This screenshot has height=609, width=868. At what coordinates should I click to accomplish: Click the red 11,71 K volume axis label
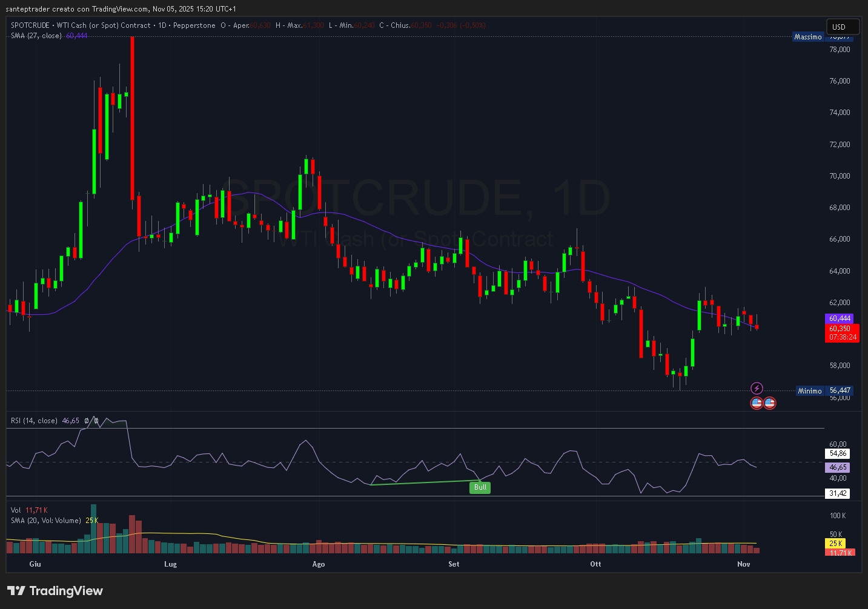841,553
